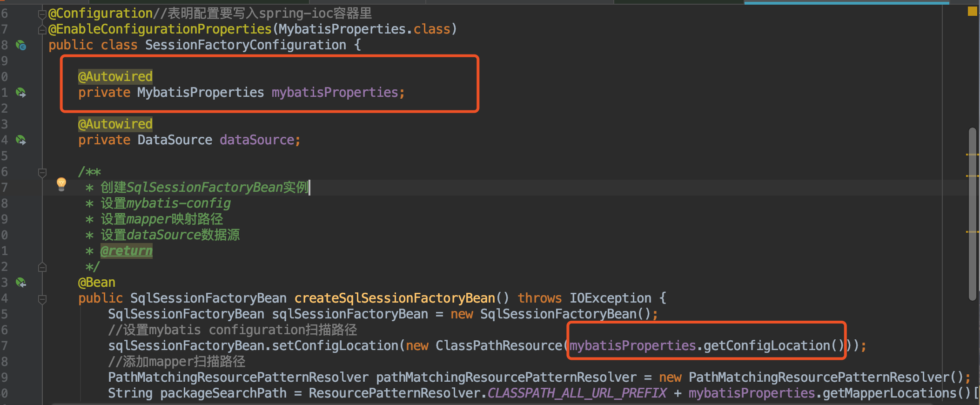
Task: Click the fold end marker at the */ line
Action: point(42,267)
